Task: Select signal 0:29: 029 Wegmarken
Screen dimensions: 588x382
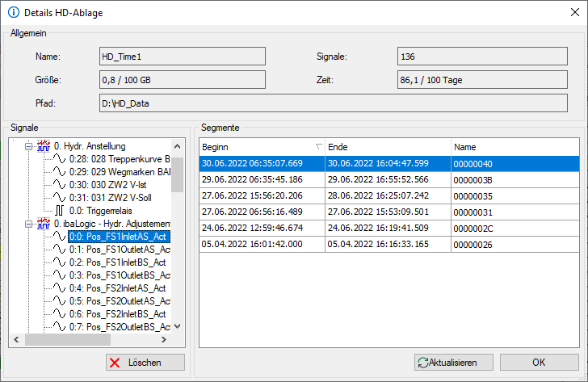Action: pos(120,172)
